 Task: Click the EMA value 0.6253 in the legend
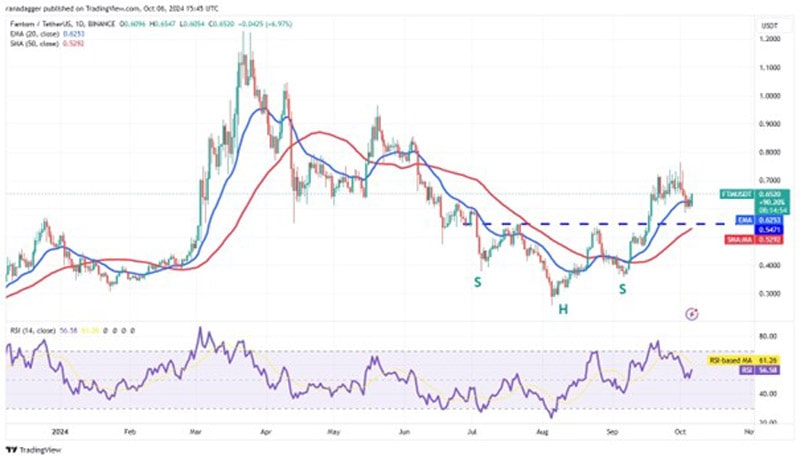pos(74,34)
